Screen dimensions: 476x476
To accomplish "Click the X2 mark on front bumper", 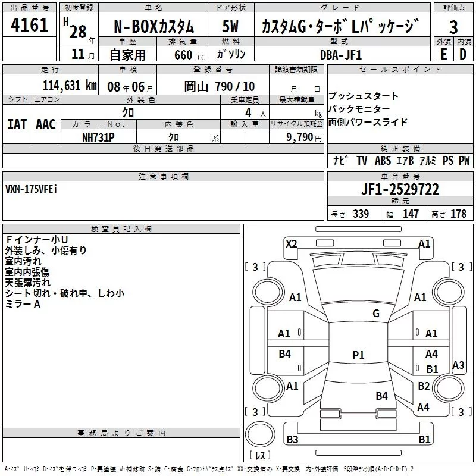I will tap(291, 244).
